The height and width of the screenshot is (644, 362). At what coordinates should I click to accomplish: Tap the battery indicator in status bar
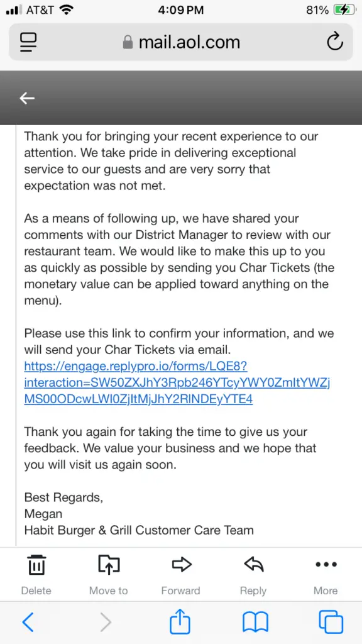(344, 10)
